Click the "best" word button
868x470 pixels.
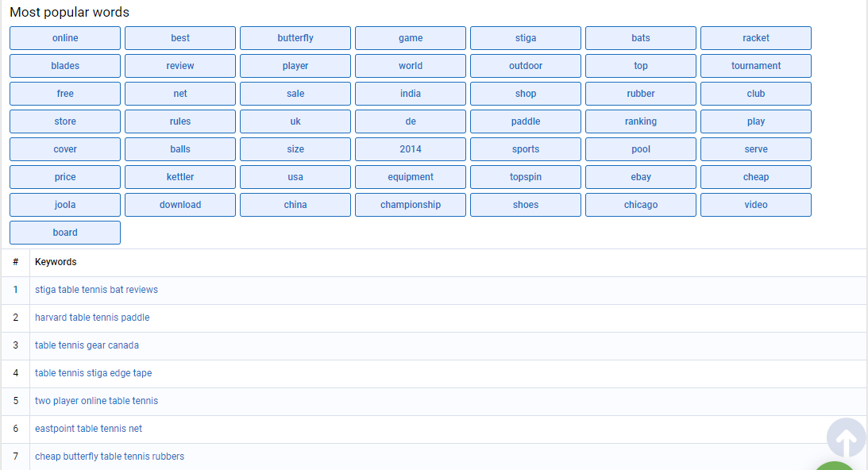tap(180, 38)
